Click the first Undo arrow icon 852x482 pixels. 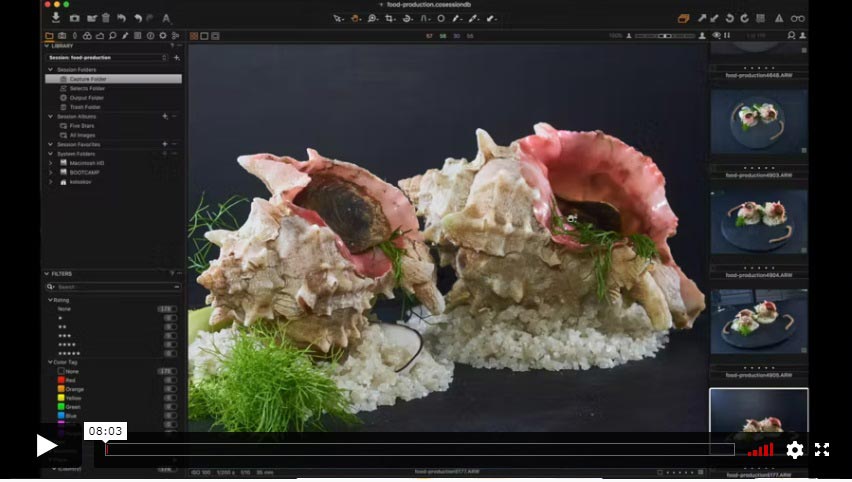(x=121, y=18)
